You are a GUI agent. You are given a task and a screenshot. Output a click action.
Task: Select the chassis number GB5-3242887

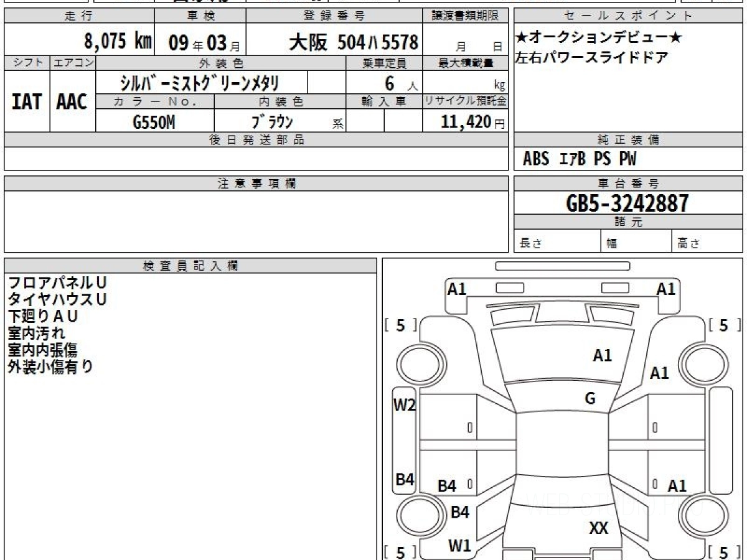627,203
